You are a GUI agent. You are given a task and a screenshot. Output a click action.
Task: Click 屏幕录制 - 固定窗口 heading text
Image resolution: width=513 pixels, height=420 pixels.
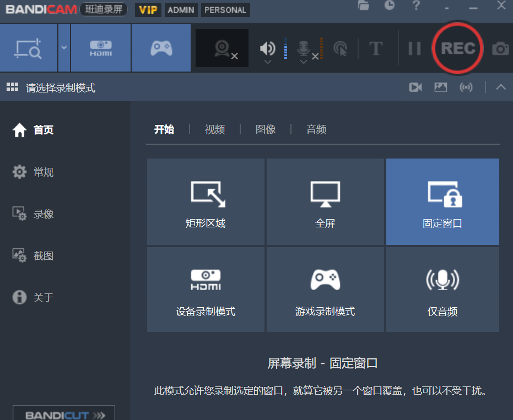click(322, 363)
